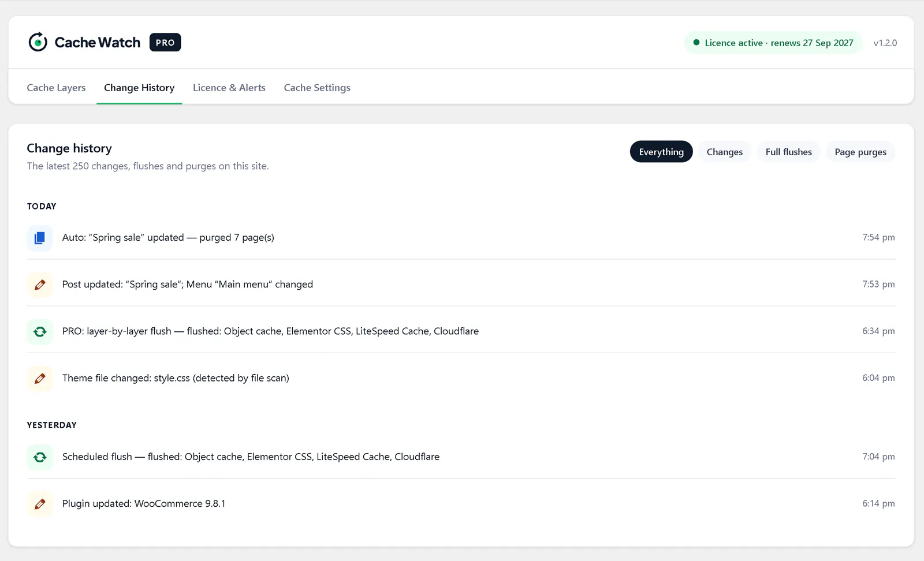924x561 pixels.
Task: Filter the list to Page purges
Action: tap(860, 152)
